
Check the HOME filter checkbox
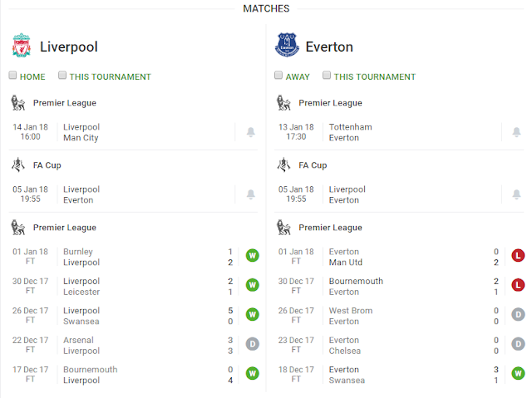pyautogui.click(x=12, y=75)
